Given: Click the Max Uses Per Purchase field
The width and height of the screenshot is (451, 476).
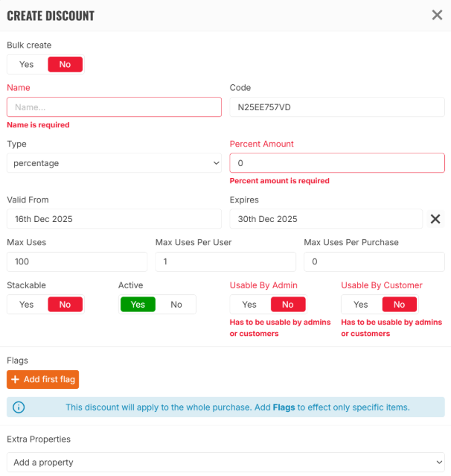Looking at the screenshot, I should click(374, 262).
